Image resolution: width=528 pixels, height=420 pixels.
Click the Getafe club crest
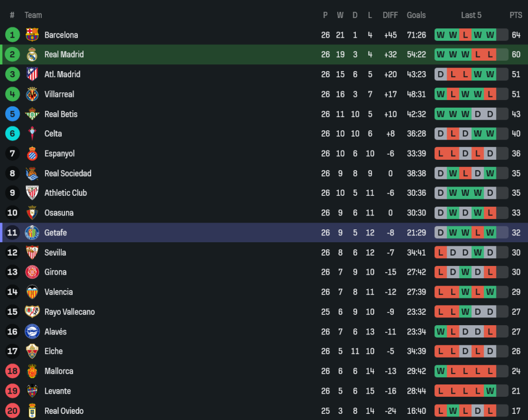tap(32, 232)
